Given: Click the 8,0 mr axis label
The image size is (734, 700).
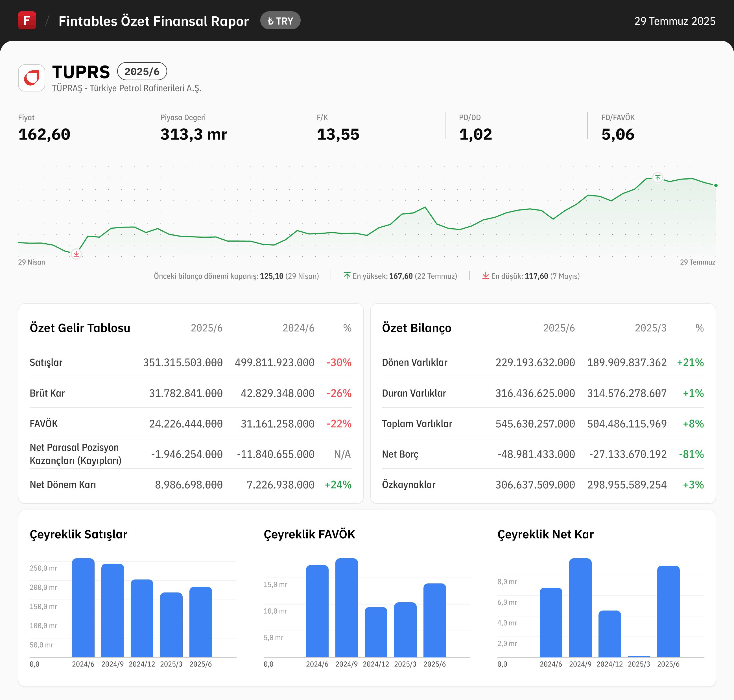Looking at the screenshot, I should [507, 582].
